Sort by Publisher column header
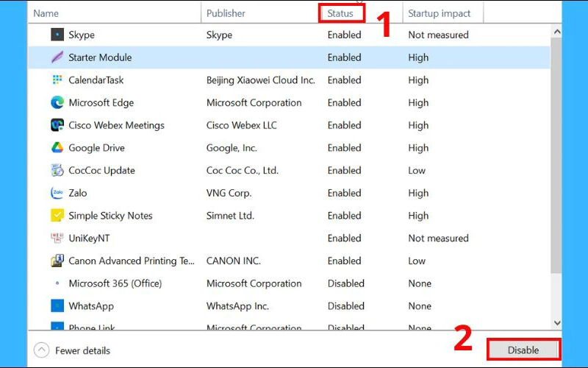The height and width of the screenshot is (368, 588). pyautogui.click(x=226, y=13)
